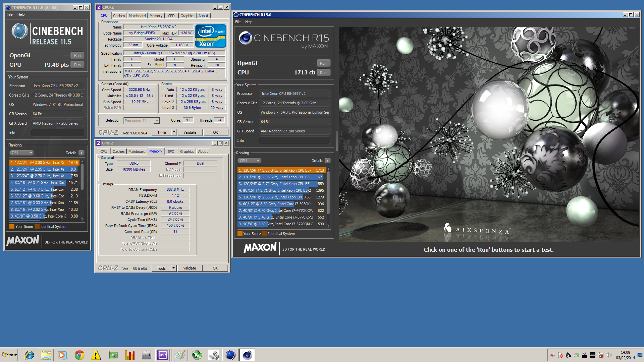The width and height of the screenshot is (644, 362).
Task: Open Action Center flag tray icon
Action: [x=560, y=355]
